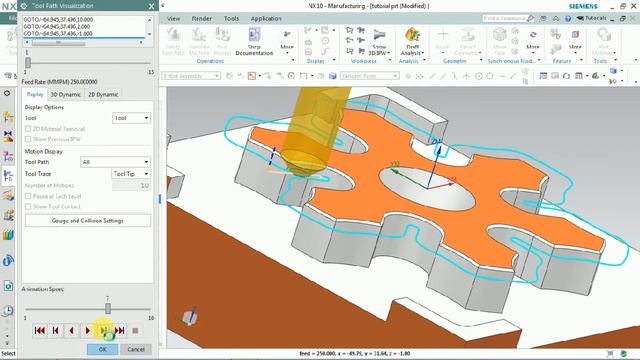
Task: Open the Application ribbon tab
Action: 266,19
